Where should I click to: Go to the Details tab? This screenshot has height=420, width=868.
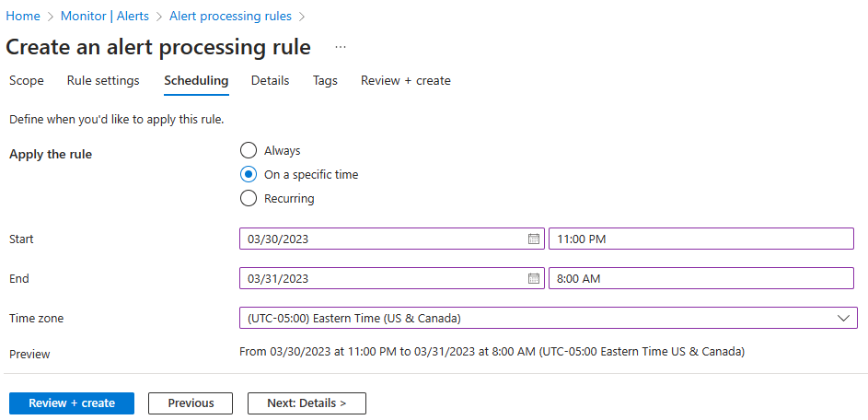coord(270,80)
